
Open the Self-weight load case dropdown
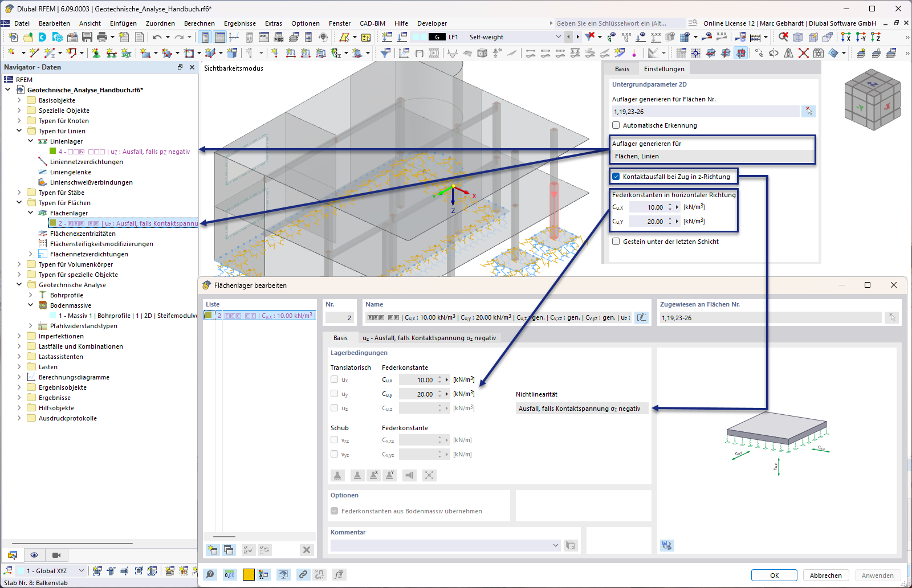[x=559, y=37]
